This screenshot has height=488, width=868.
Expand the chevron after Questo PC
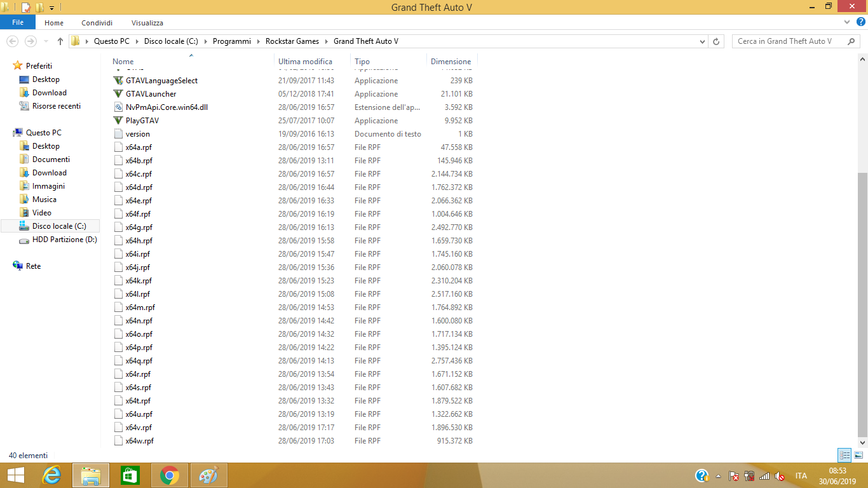(137, 41)
